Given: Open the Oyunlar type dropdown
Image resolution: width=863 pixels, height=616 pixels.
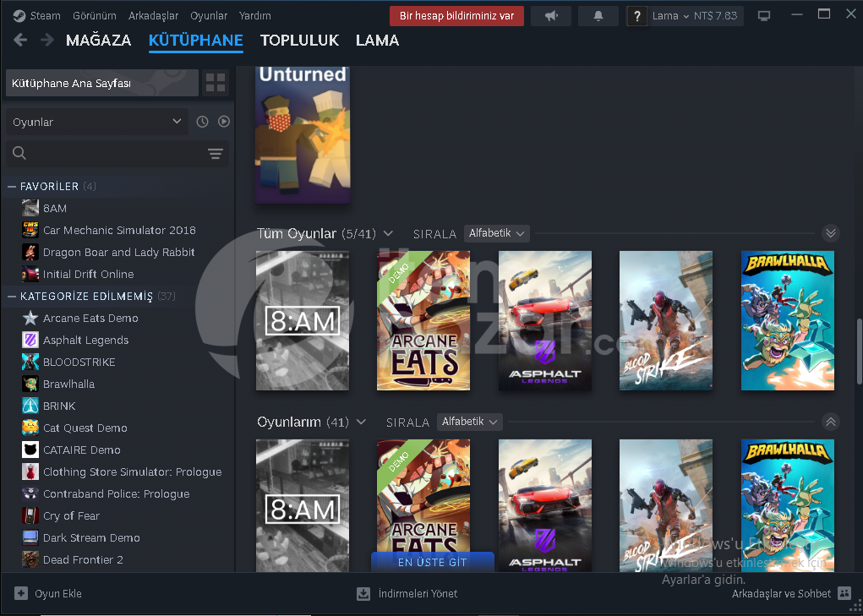Looking at the screenshot, I should tap(97, 122).
